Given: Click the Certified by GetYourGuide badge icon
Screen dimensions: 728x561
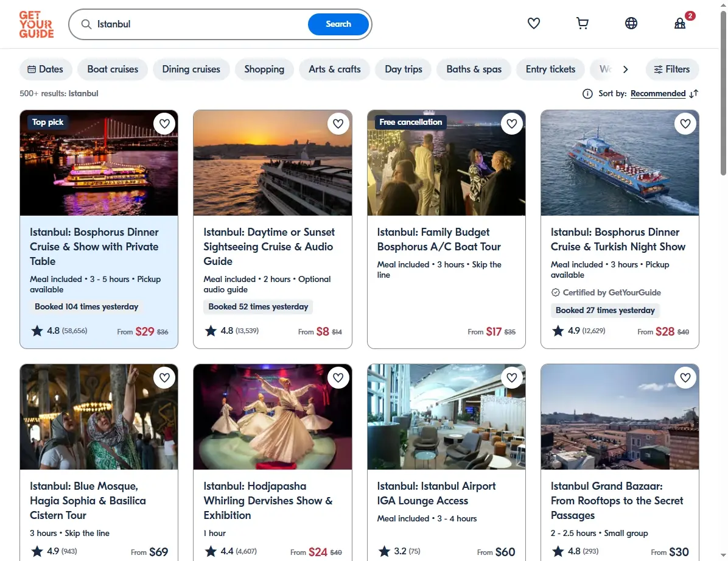Looking at the screenshot, I should click(x=555, y=292).
